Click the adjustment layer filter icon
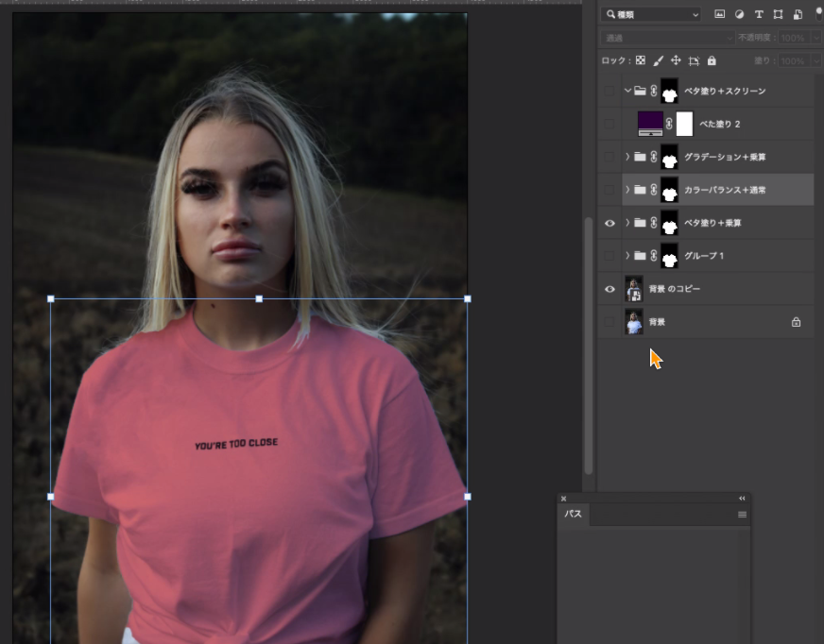Screen dimensions: 824x644 [x=739, y=14]
